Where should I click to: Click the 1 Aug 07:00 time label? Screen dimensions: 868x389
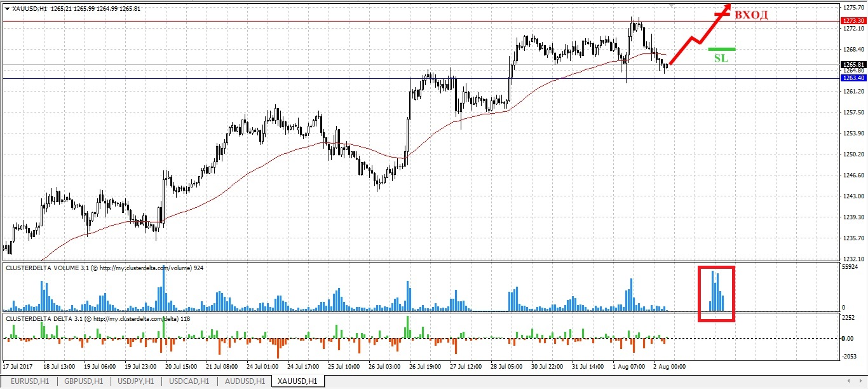coord(630,367)
